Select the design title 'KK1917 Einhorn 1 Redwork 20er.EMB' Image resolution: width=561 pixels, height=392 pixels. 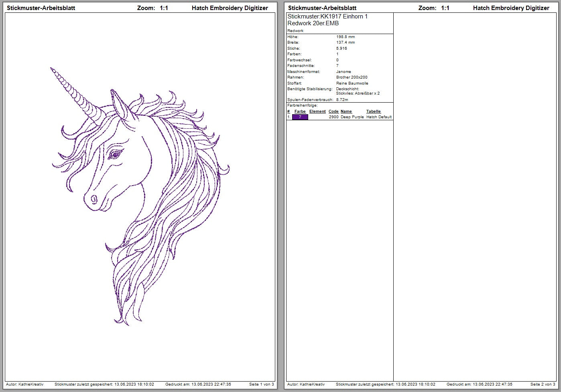coord(327,20)
